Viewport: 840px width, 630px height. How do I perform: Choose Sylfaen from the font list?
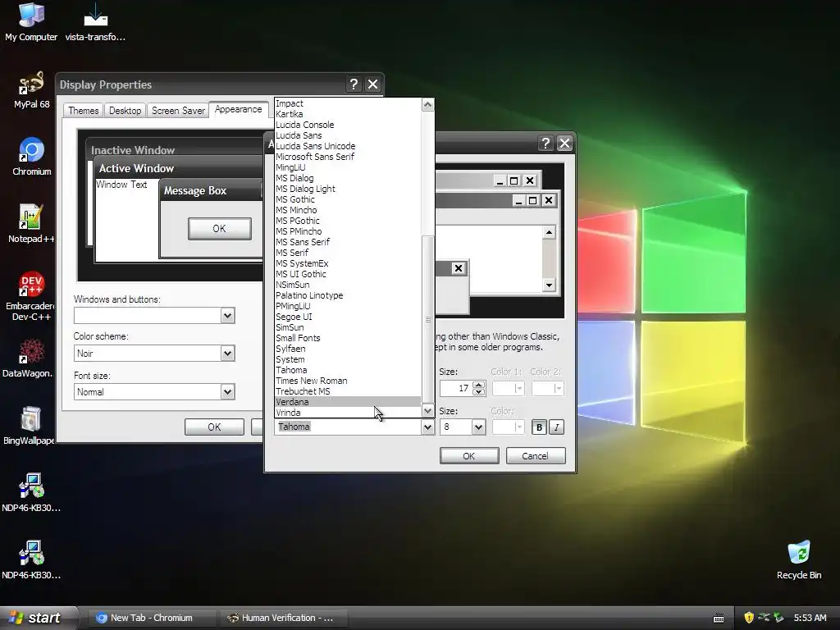[x=347, y=349]
